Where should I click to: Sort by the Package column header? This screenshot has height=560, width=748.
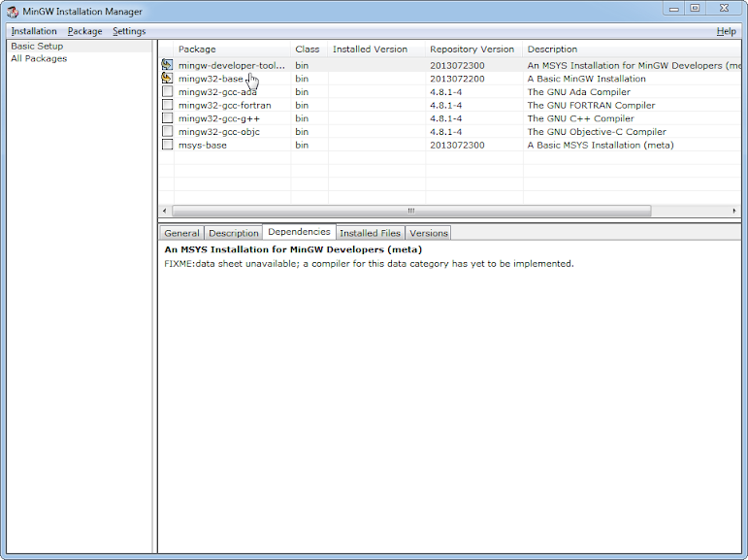pyautogui.click(x=232, y=49)
